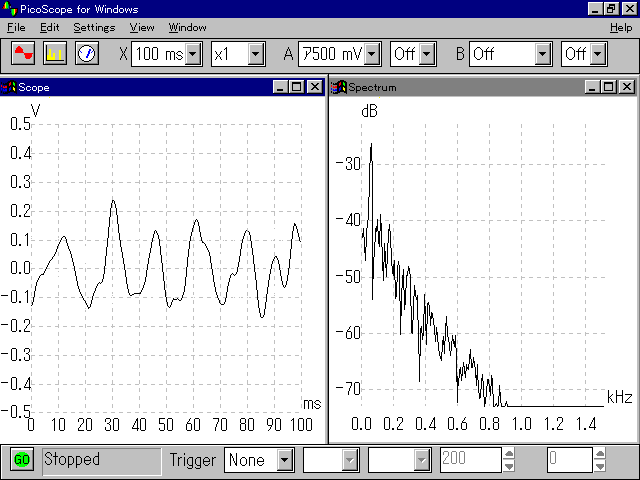
Task: Decrease the trigger threshold 200 value
Action: [x=509, y=466]
